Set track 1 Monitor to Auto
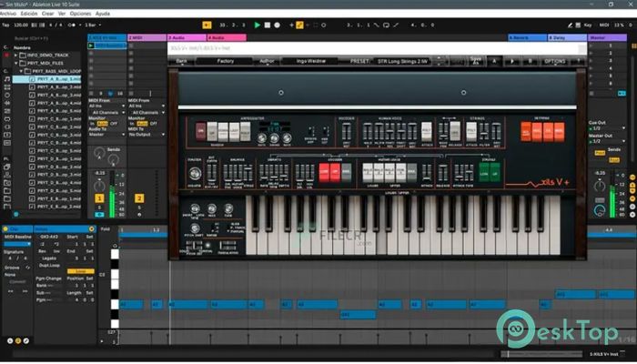 [102, 124]
